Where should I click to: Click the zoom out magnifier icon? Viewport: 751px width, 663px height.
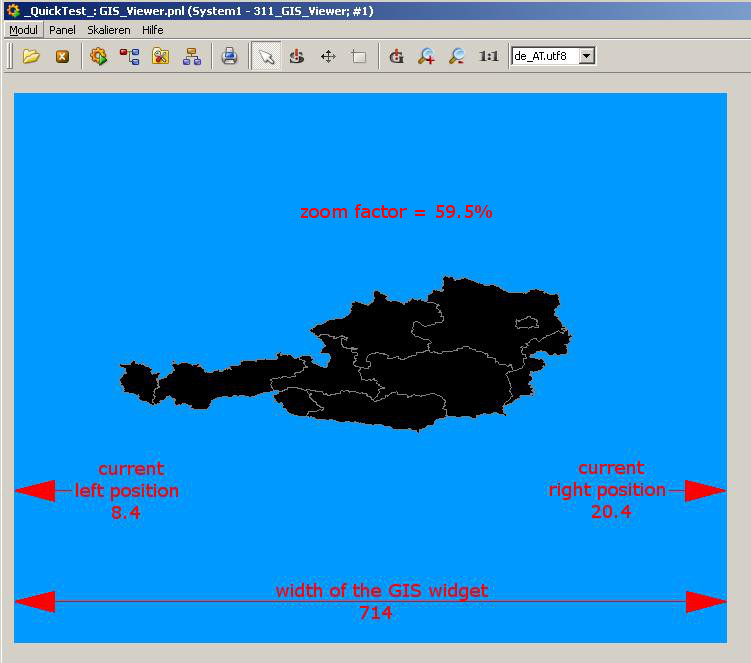pyautogui.click(x=456, y=57)
